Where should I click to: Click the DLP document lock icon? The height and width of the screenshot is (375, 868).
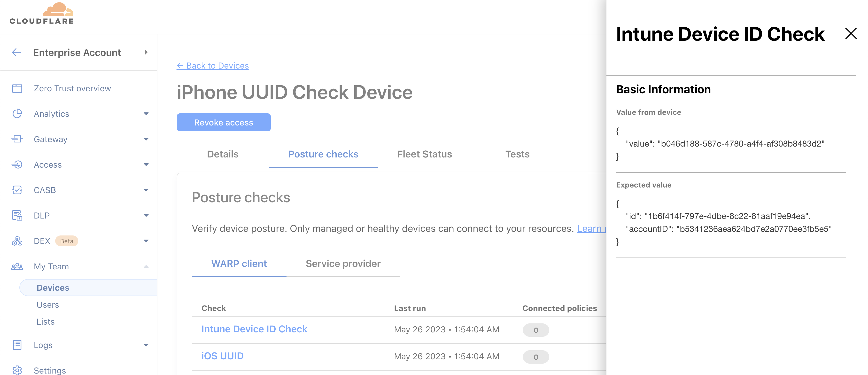17,215
